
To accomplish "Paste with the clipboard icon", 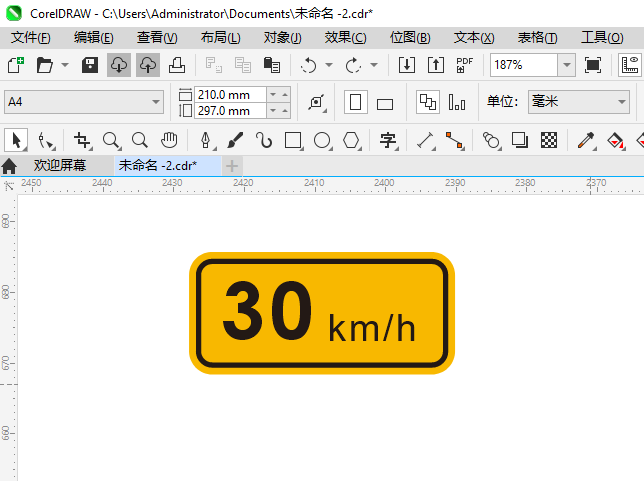I will pyautogui.click(x=271, y=65).
